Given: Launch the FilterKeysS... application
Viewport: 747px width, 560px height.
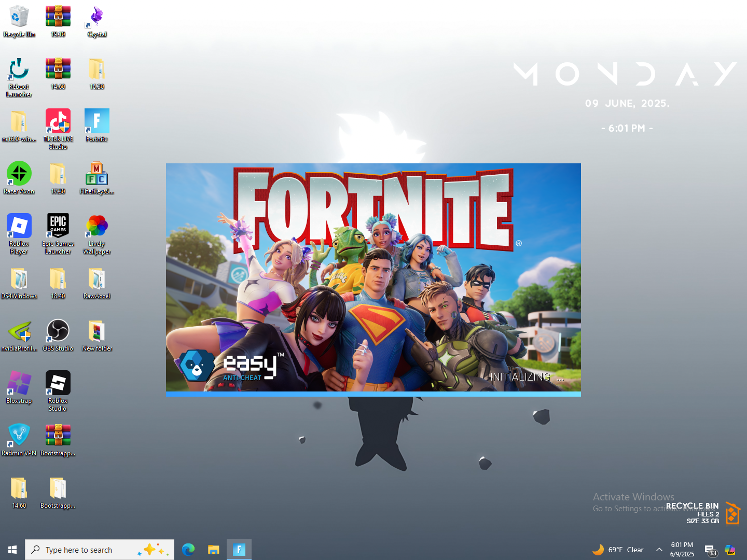Looking at the screenshot, I should pos(97,178).
